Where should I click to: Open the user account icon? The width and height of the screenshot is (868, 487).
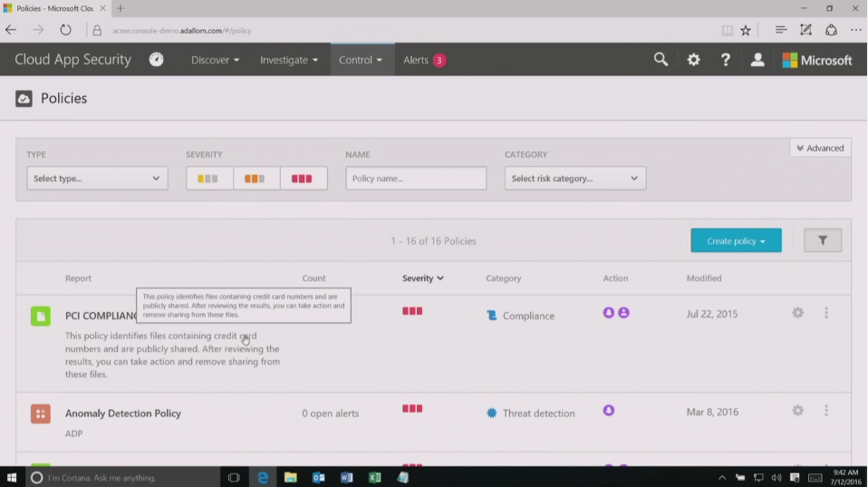tap(757, 60)
